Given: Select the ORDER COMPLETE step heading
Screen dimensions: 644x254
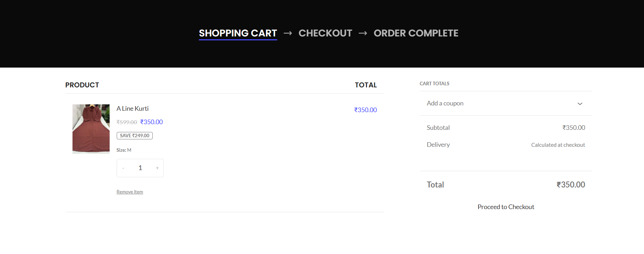Looking at the screenshot, I should pyautogui.click(x=416, y=33).
